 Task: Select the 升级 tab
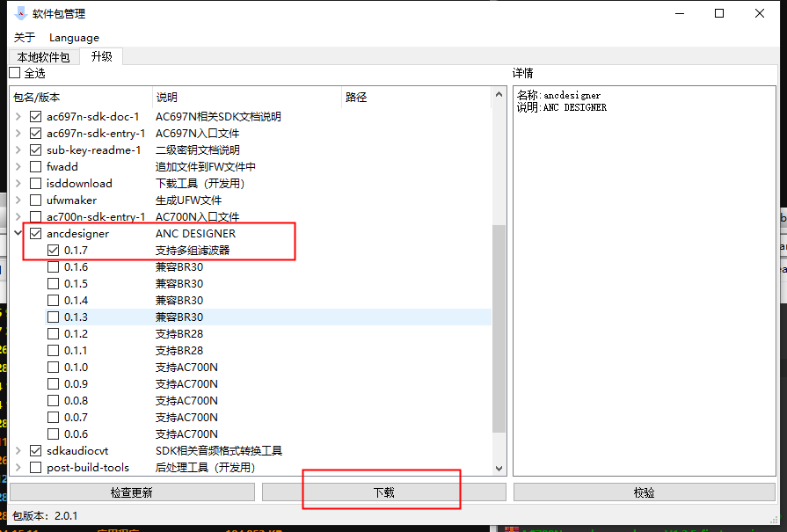(x=101, y=56)
